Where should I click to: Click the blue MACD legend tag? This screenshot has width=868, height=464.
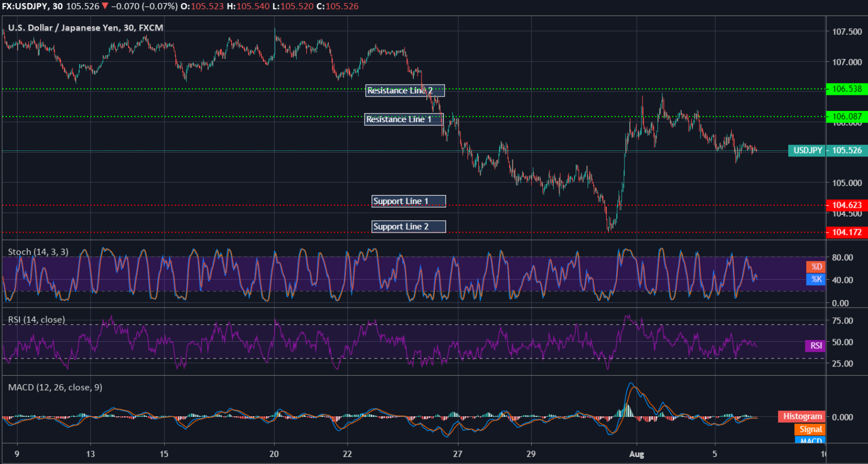tap(810, 440)
